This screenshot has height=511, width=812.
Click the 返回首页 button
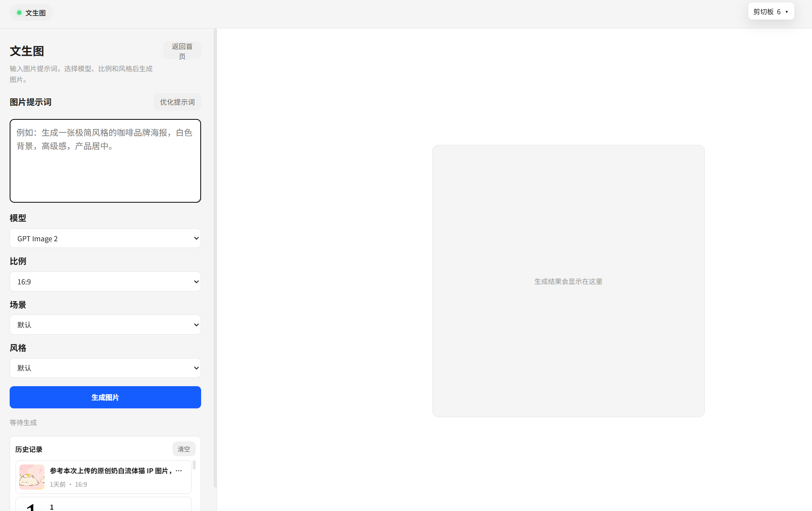(182, 51)
